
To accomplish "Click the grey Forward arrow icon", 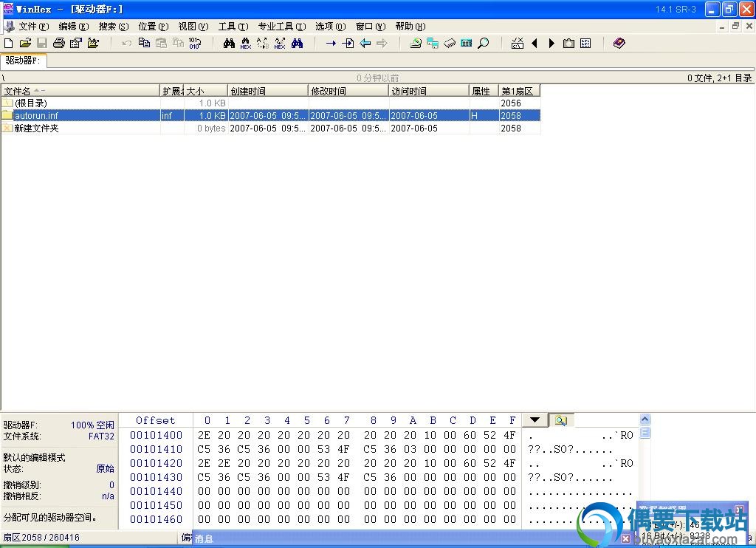I will click(382, 44).
